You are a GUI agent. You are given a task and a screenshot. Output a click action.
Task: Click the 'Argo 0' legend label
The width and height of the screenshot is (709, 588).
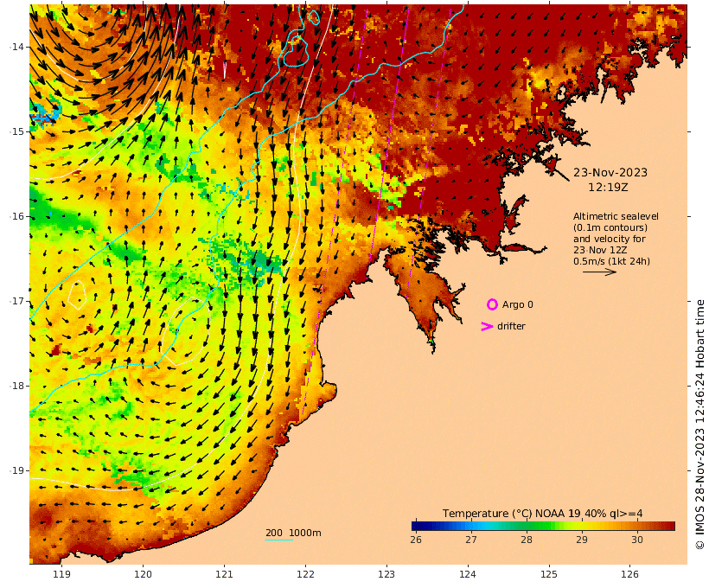point(517,305)
